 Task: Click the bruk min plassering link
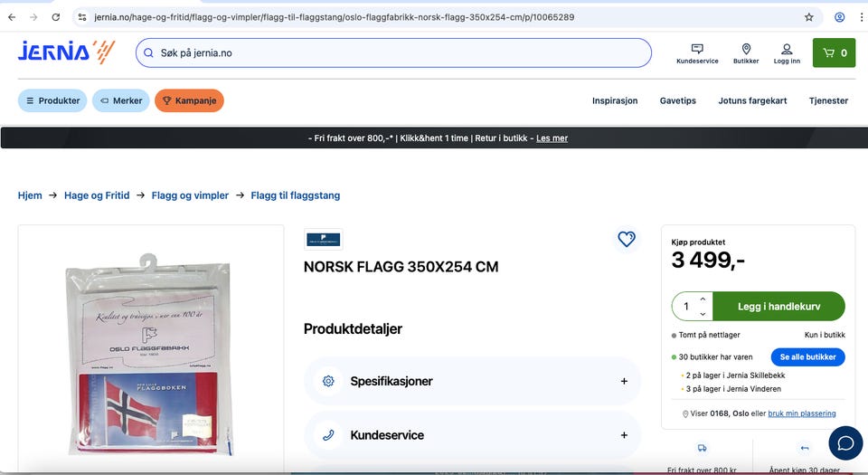click(x=802, y=413)
